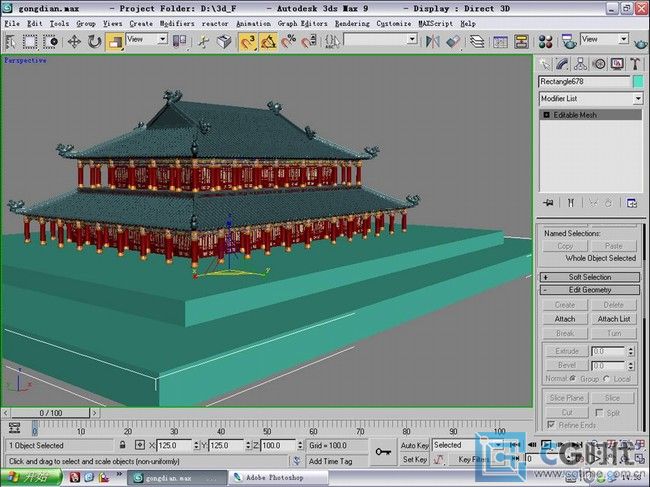
Task: Click the large Set Keys key button
Action: pyautogui.click(x=383, y=452)
